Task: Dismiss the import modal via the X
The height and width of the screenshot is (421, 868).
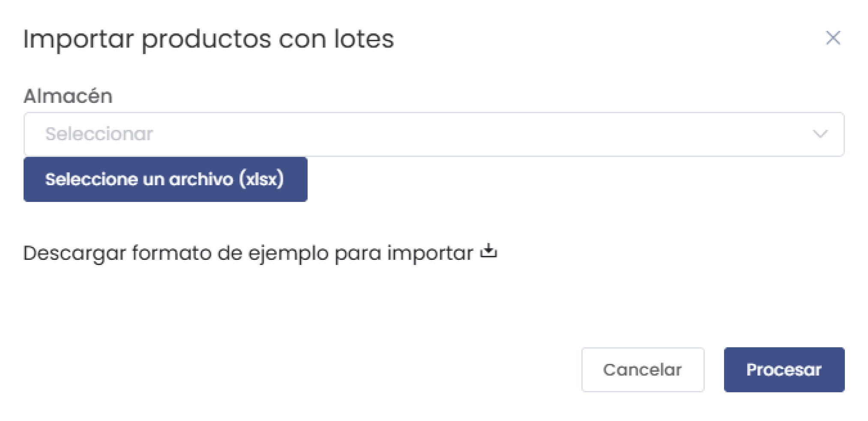Action: point(833,39)
